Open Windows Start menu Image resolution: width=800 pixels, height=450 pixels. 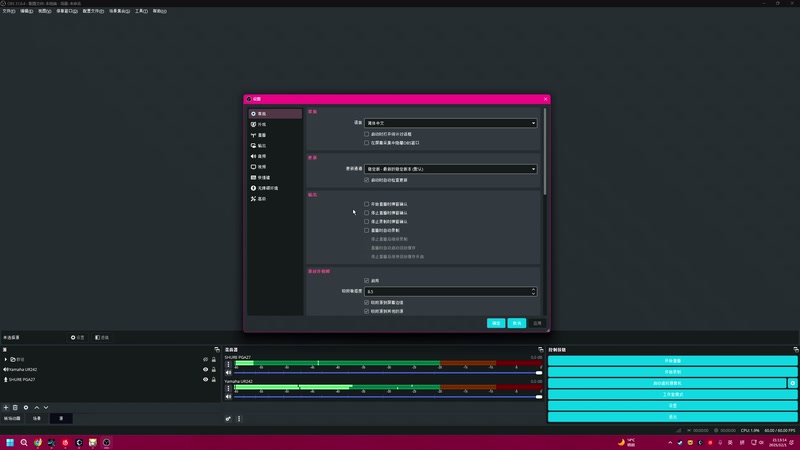[10, 442]
